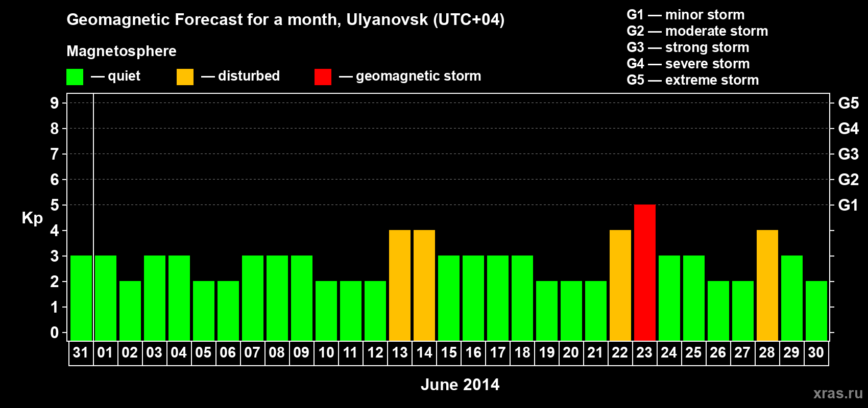This screenshot has height=408, width=868.
Task: Click the G4 label on the right axis
Action: coord(849,129)
